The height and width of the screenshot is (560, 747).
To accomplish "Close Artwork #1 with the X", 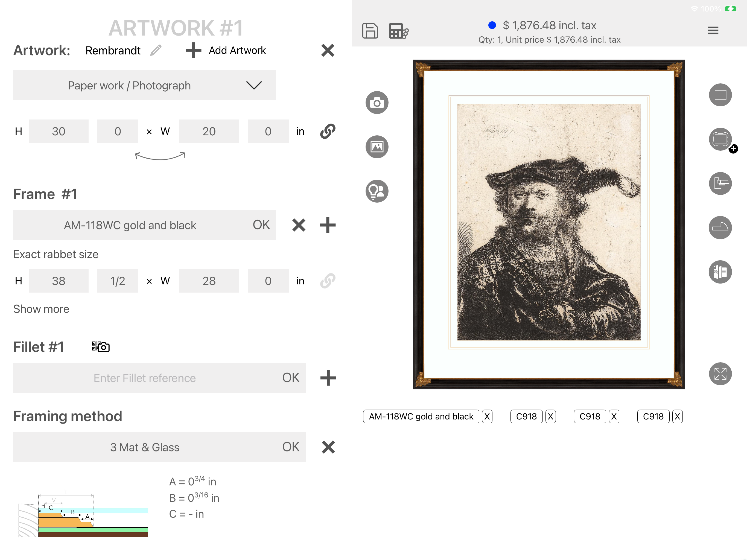I will pyautogui.click(x=328, y=50).
